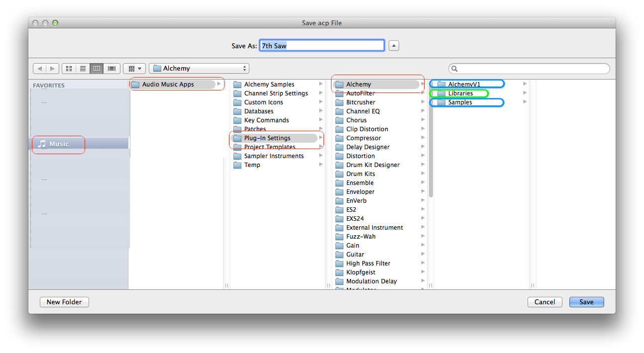The width and height of the screenshot is (644, 353).
Task: Open the item arrangement menu
Action: pos(134,69)
